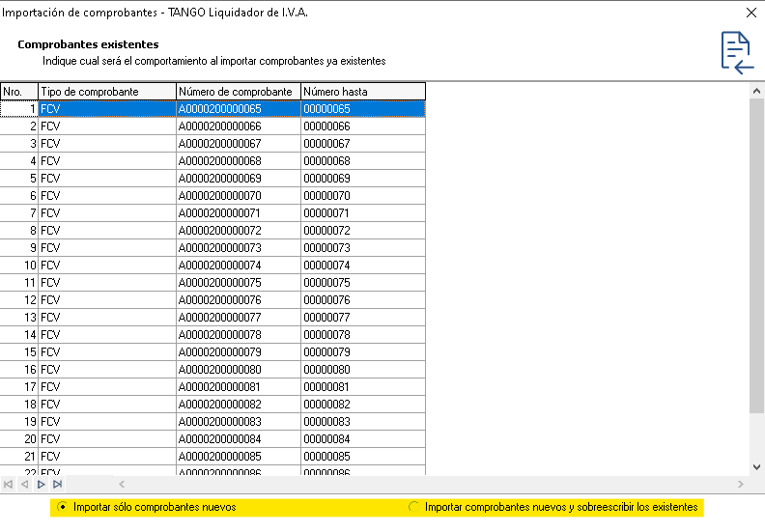Viewport: 765px width, 532px height.
Task: Select cell A0000200000078
Action: coord(239,335)
